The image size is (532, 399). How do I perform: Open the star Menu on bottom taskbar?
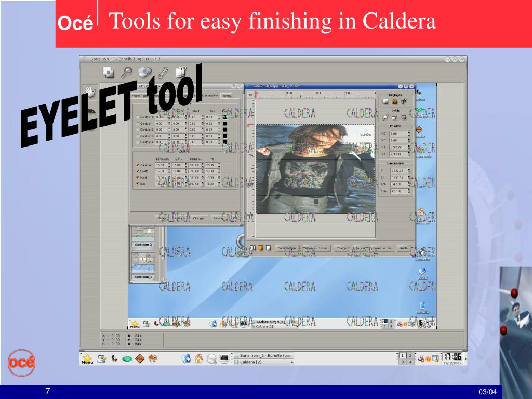coord(87,359)
